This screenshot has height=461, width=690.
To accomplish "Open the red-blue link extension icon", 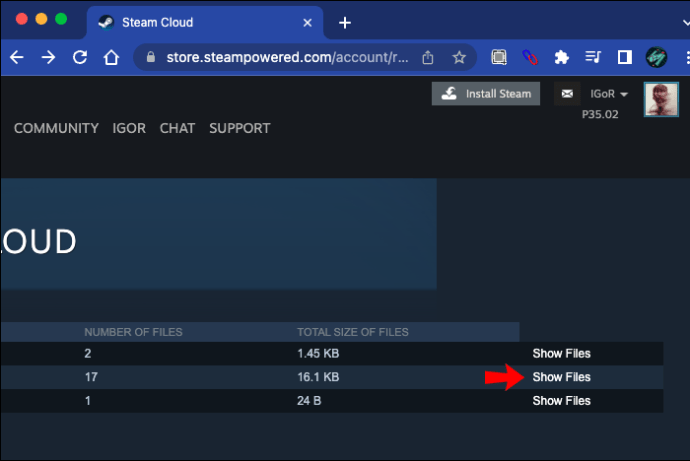I will [x=530, y=57].
